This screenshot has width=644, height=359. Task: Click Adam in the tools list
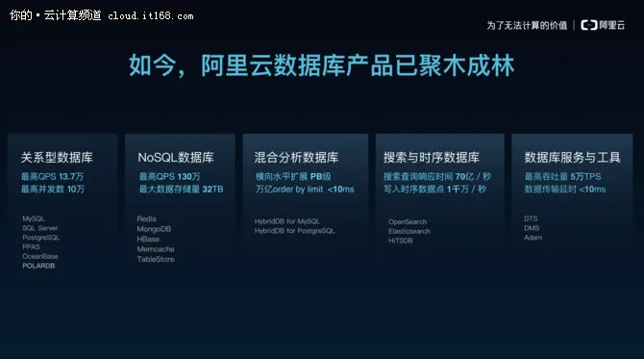point(533,238)
